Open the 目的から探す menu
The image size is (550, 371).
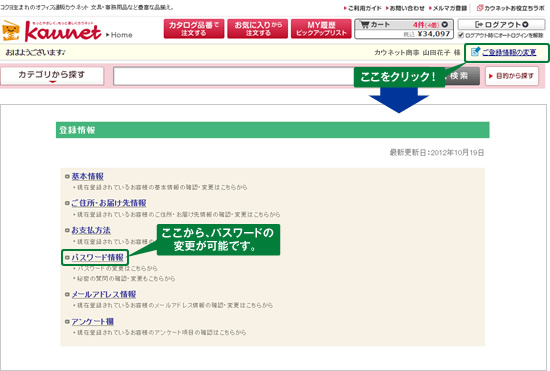(x=512, y=76)
